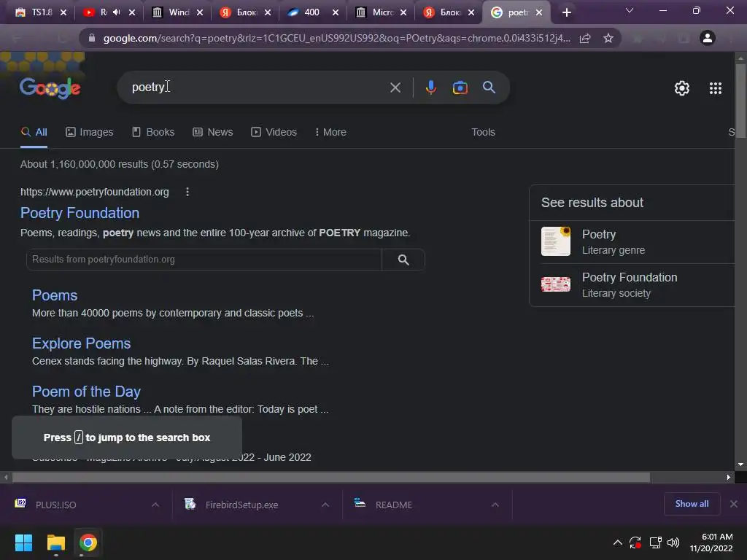Mute the audio icon on YouTube tab
Image resolution: width=747 pixels, height=560 pixels.
coord(116,12)
